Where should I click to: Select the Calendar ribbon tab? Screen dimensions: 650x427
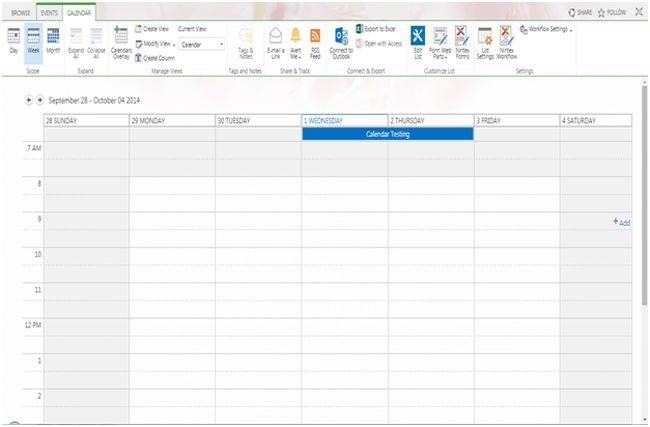[x=79, y=13]
